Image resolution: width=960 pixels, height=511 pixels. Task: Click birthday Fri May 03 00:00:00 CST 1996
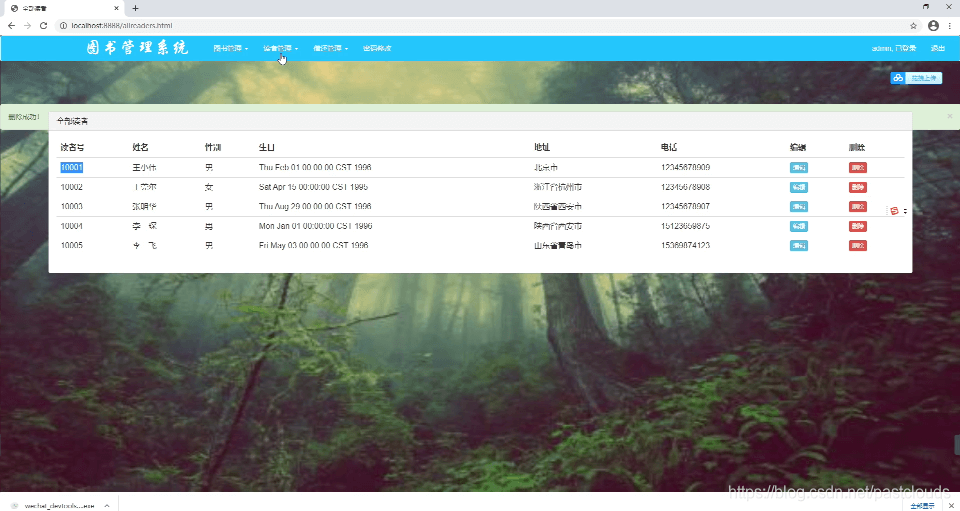click(313, 246)
